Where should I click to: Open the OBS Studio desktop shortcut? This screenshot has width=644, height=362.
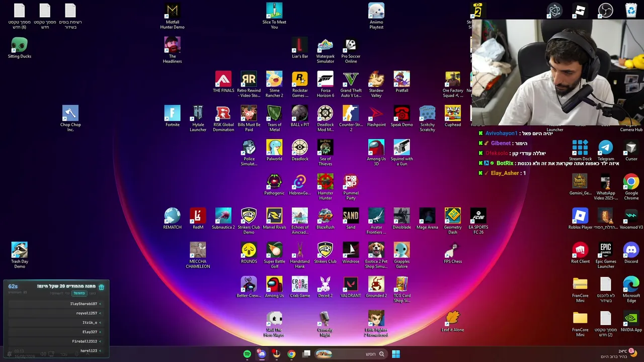coord(605,11)
